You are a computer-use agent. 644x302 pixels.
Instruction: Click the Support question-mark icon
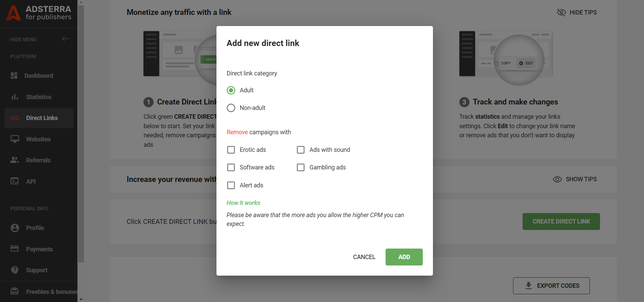pos(15,270)
